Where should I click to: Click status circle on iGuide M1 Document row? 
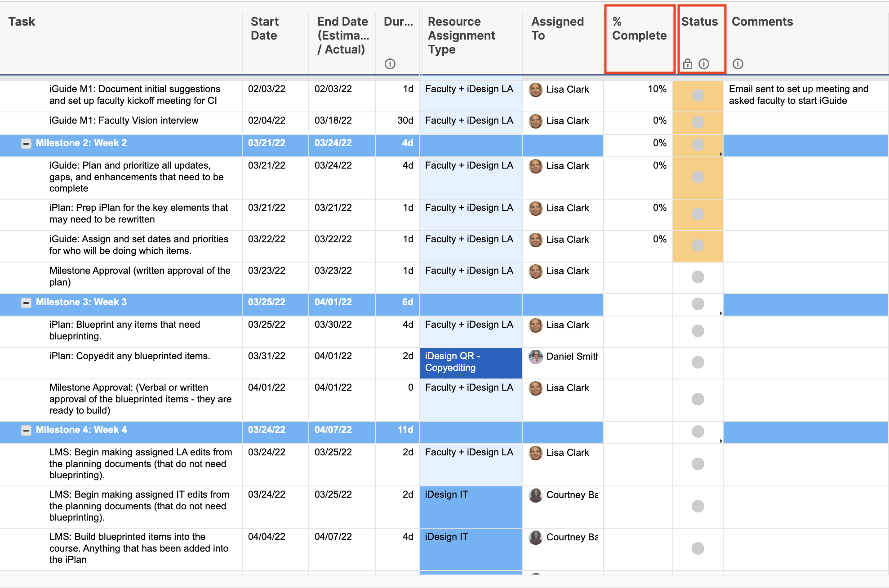698,95
